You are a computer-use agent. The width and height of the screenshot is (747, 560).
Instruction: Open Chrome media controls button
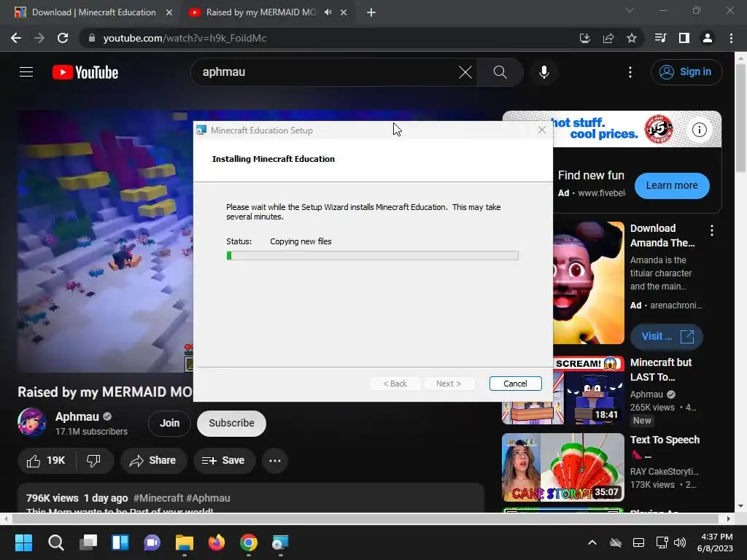point(660,38)
